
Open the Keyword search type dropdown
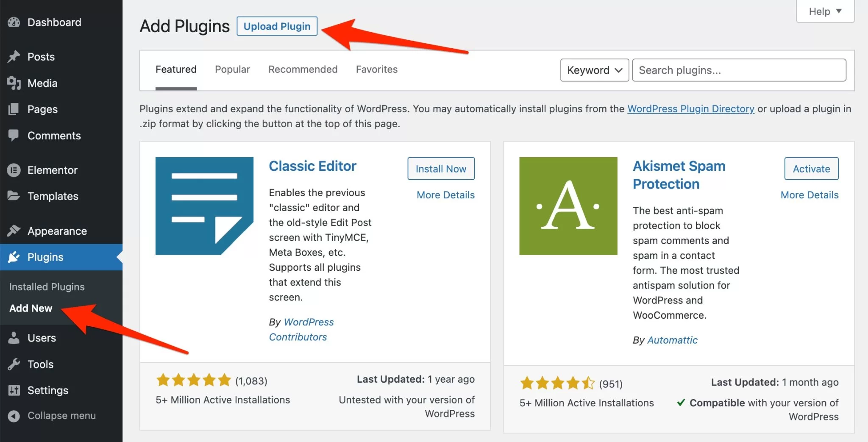coord(594,70)
